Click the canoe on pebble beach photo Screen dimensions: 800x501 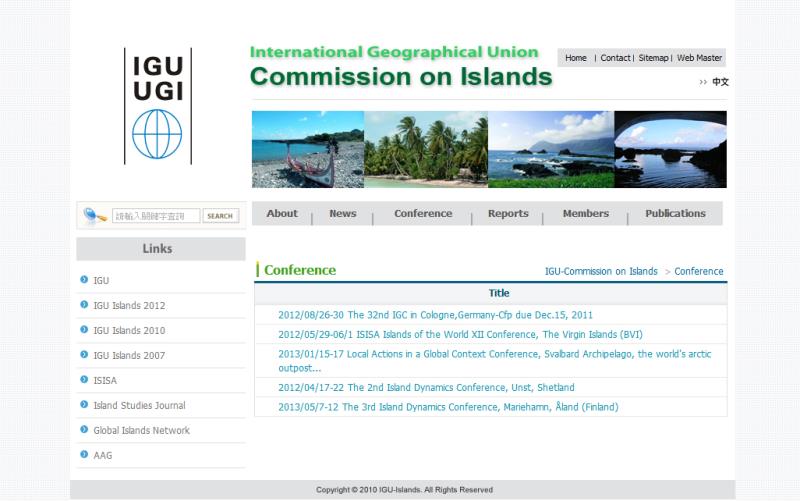coord(308,149)
